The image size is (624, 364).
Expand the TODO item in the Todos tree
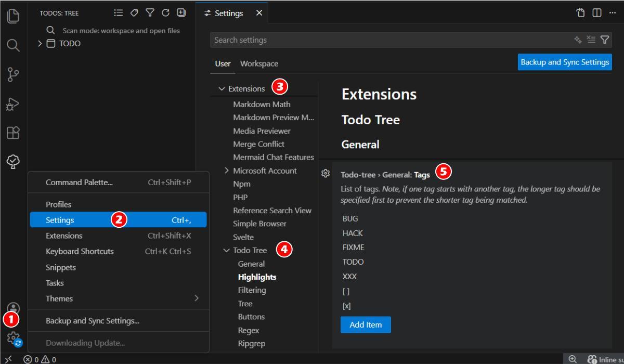click(40, 43)
